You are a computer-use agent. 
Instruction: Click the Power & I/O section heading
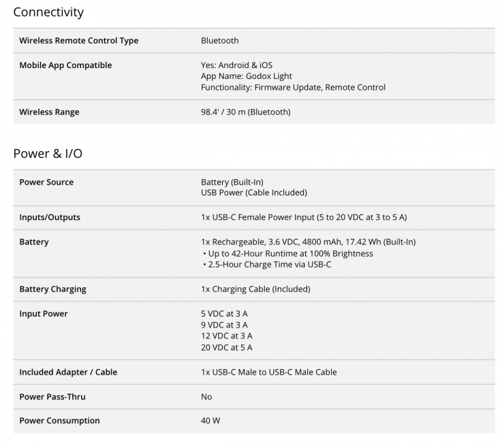pos(48,154)
